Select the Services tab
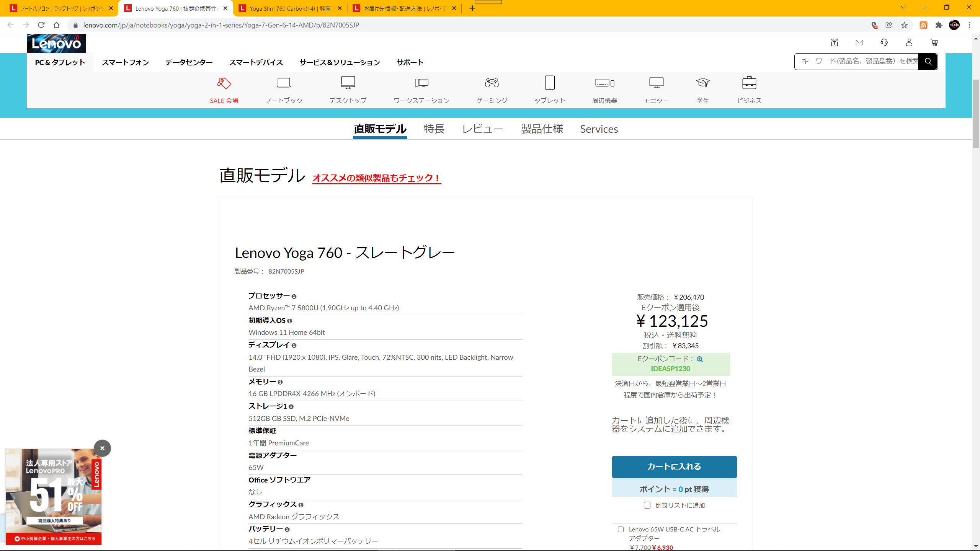Screen dimensions: 980x551 pyautogui.click(x=599, y=129)
